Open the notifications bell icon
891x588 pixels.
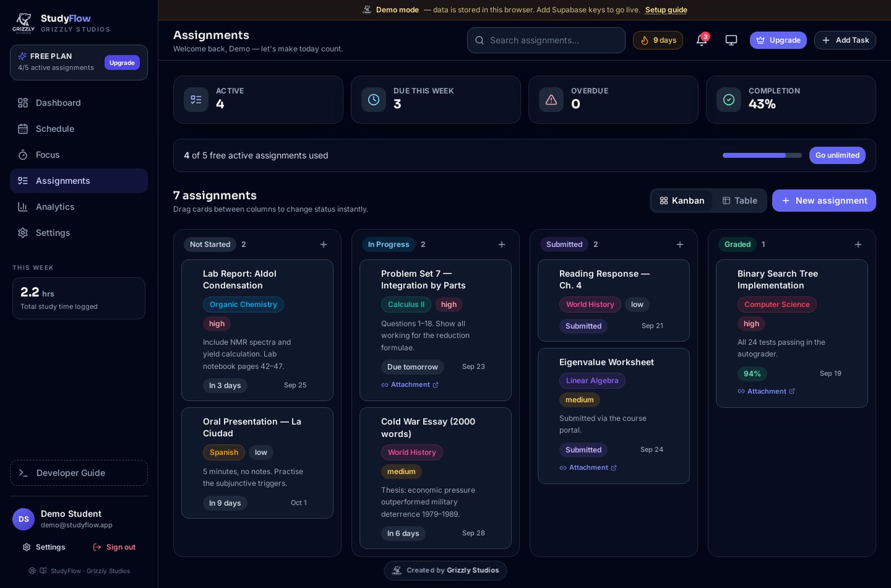[702, 40]
